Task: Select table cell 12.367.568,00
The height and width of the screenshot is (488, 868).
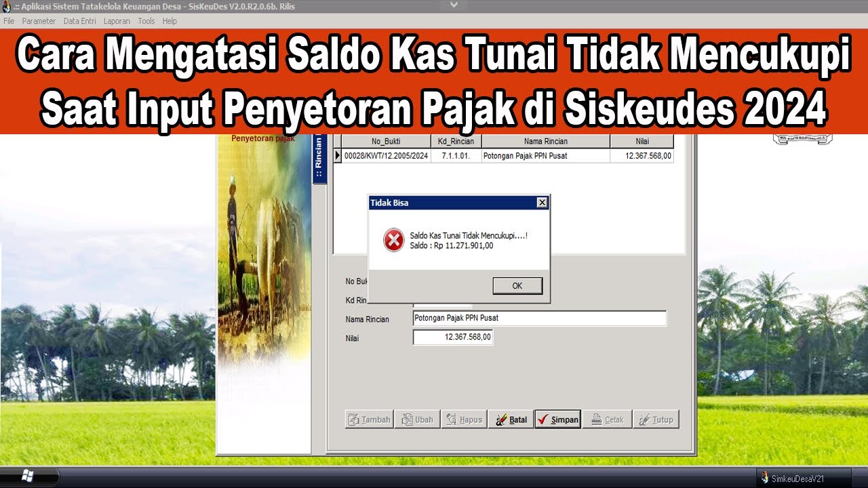Action: click(642, 156)
